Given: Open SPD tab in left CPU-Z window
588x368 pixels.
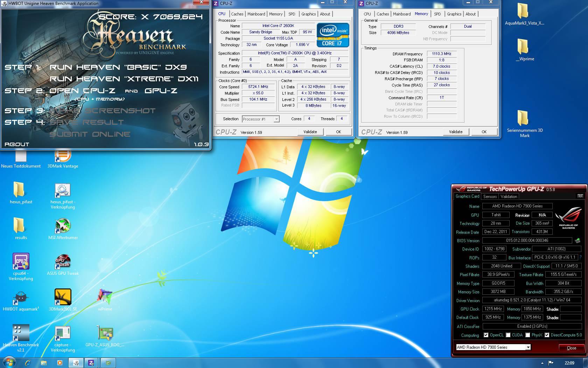Looking at the screenshot, I should pos(292,14).
